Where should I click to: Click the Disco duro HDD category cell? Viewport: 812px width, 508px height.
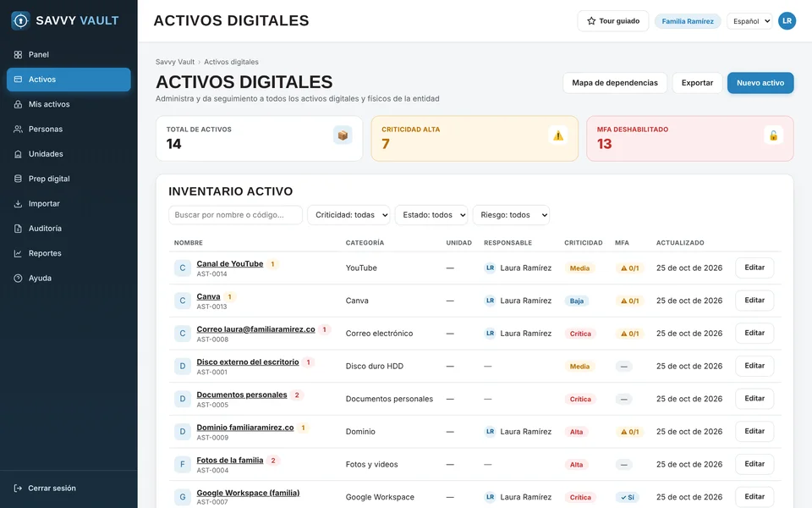(375, 366)
